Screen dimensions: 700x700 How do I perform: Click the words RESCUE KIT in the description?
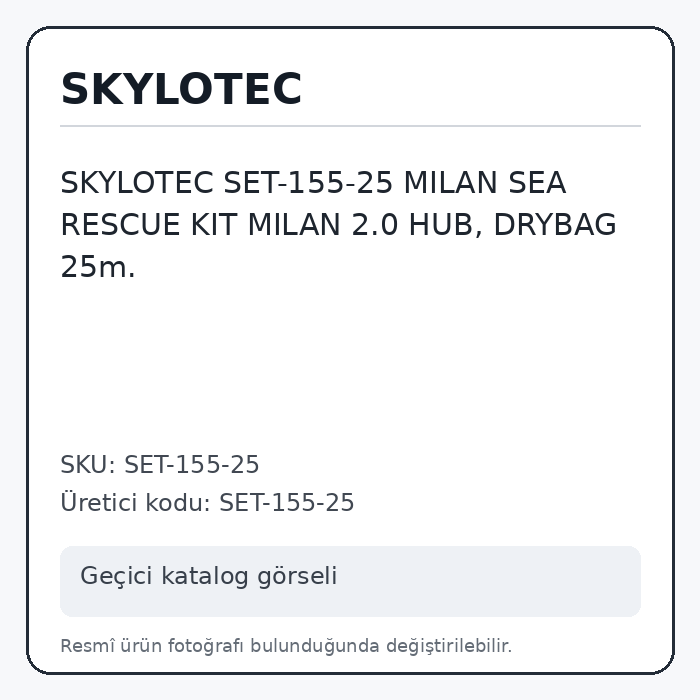[x=150, y=224]
